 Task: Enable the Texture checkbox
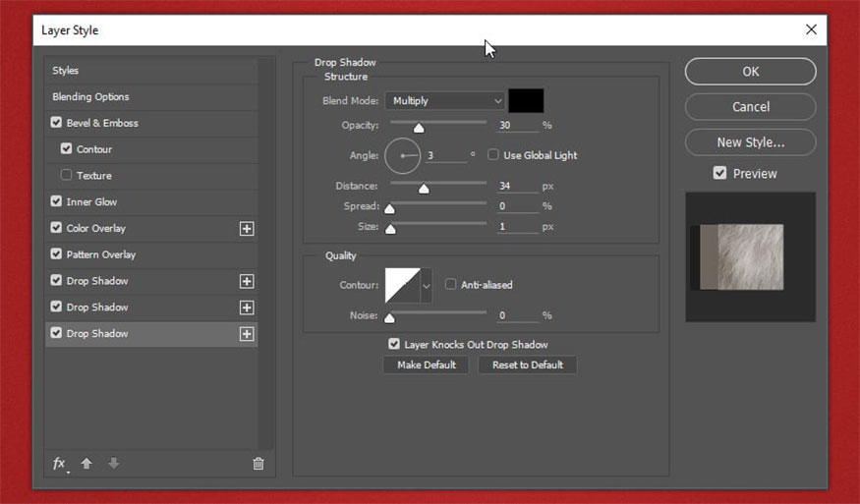(x=67, y=176)
